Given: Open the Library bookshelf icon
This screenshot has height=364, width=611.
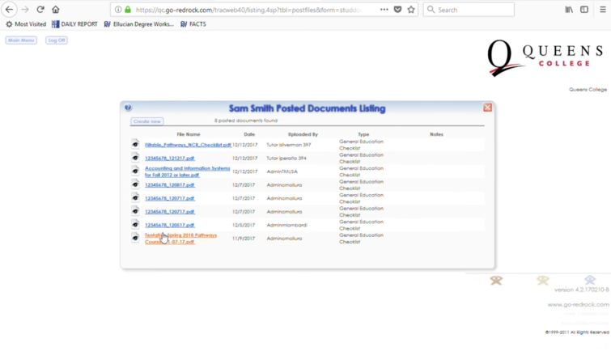Looking at the screenshot, I should [570, 10].
